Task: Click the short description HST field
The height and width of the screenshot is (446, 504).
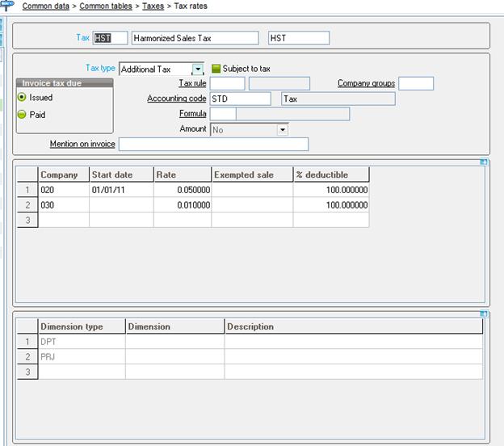Action: coord(299,38)
